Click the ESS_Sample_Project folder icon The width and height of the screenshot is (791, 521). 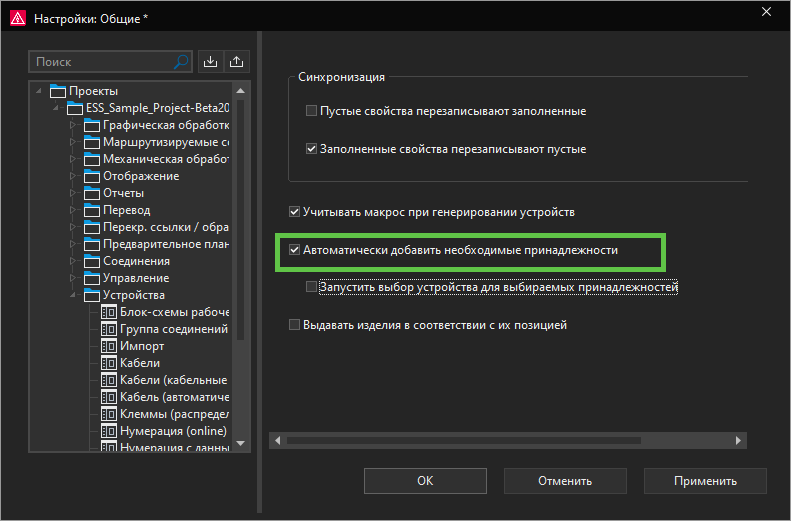[75, 108]
